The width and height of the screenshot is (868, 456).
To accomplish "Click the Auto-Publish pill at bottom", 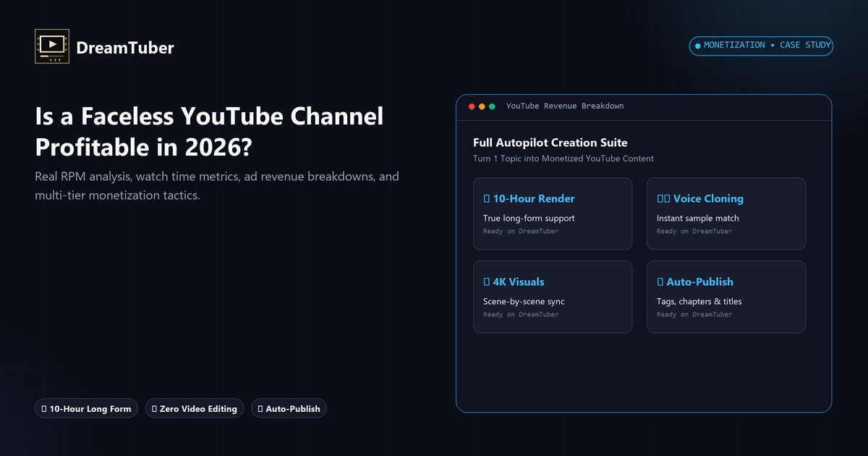I will pos(289,409).
